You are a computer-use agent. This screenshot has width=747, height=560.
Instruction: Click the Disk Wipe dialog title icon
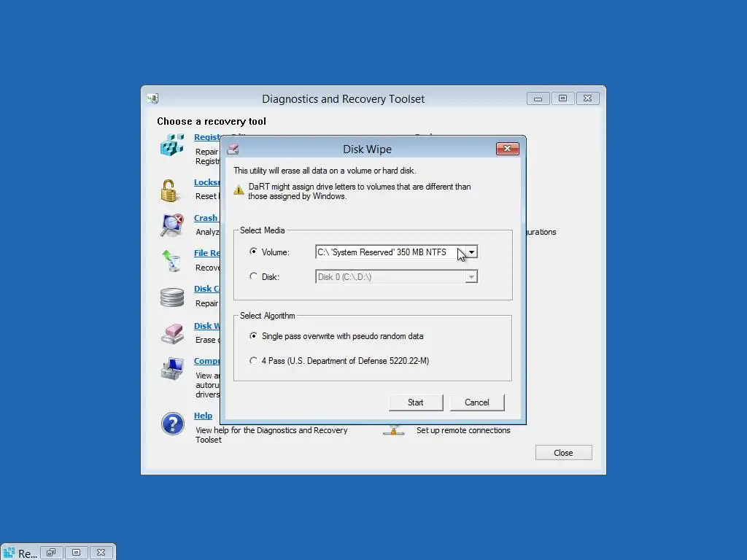[x=233, y=149]
